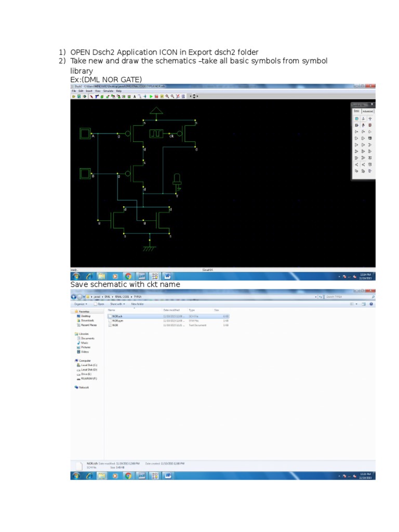Click the clock source symbol in schematic
The height and width of the screenshot is (532, 399).
(156, 134)
